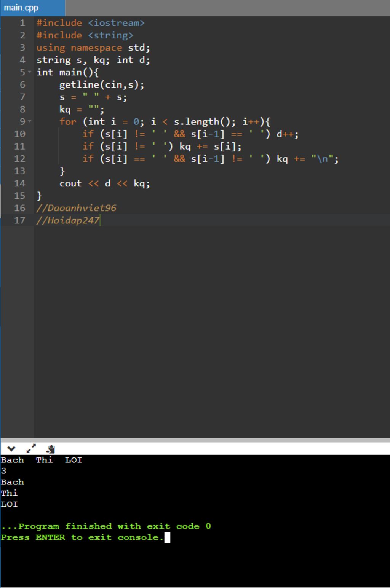Viewport: 390px width, 588px height.
Task: Click the line number 1 in the gutter
Action: (x=22, y=23)
